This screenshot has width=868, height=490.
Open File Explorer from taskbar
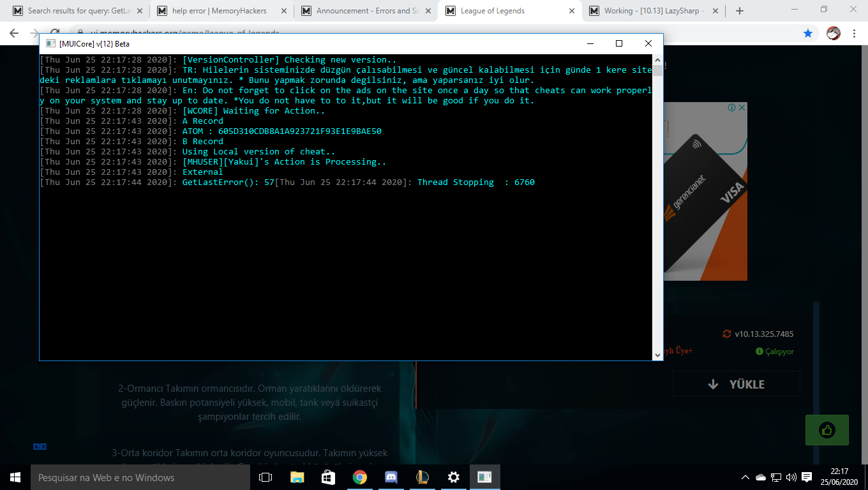pos(297,477)
